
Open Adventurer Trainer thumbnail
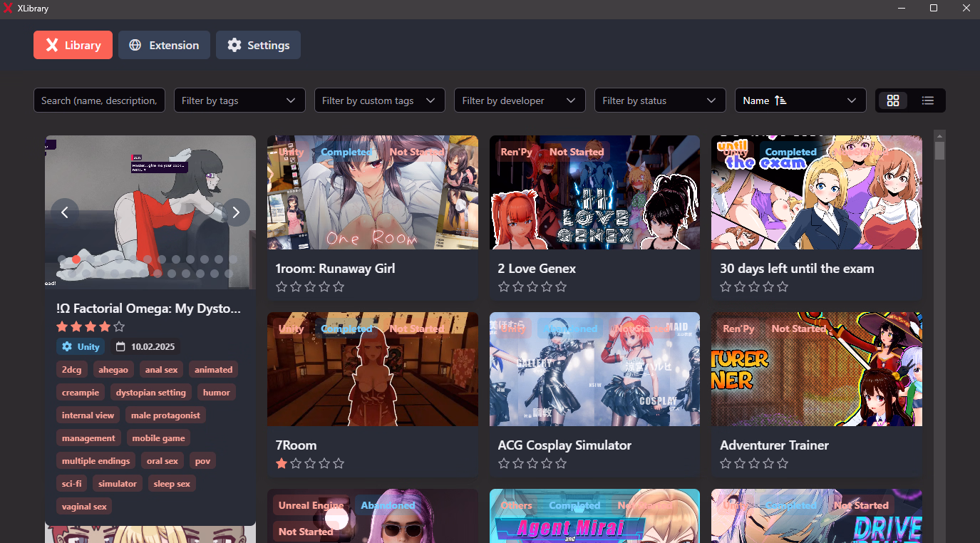pos(817,369)
